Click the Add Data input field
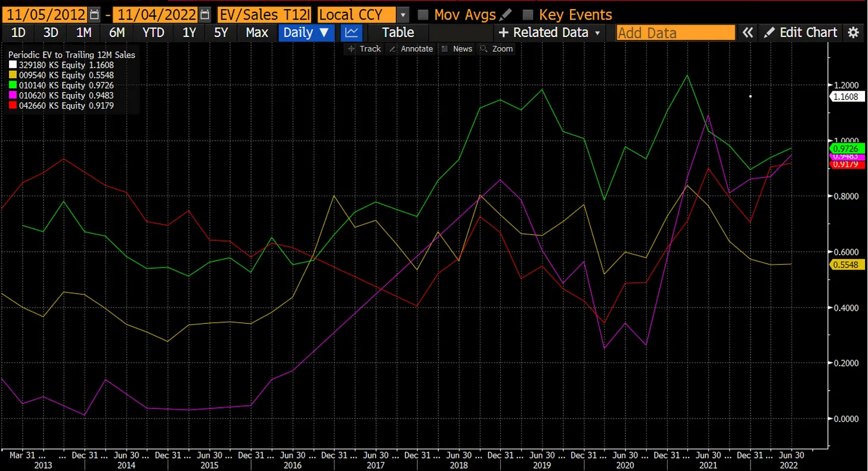Image resolution: width=868 pixels, height=471 pixels. pos(675,33)
